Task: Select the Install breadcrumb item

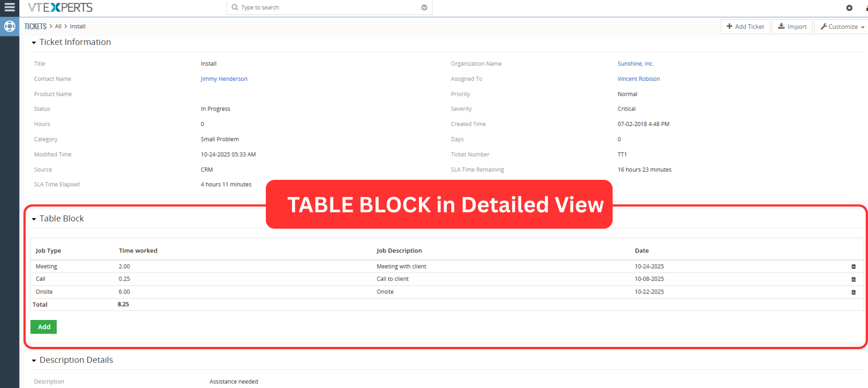Action: pos(78,26)
